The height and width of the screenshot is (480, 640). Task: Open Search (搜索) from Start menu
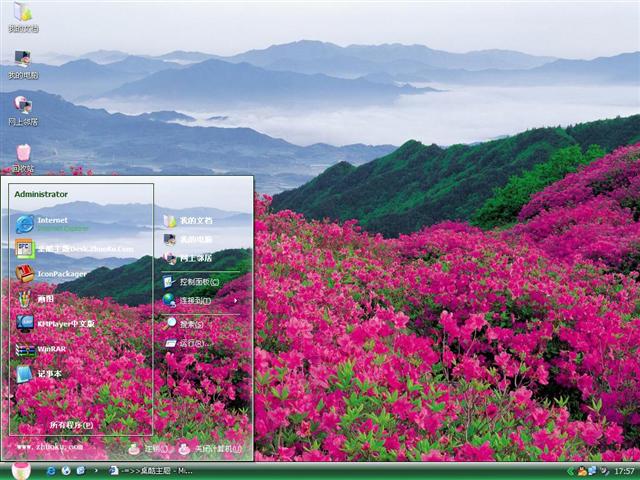tap(183, 324)
